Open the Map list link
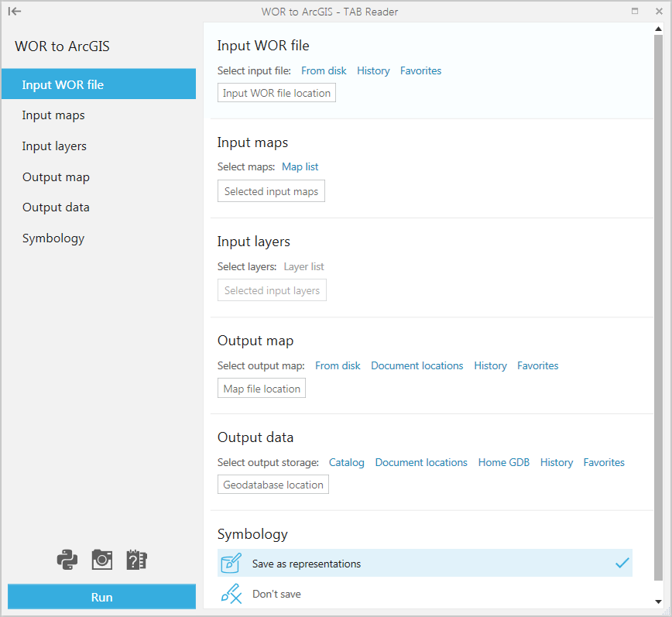The height and width of the screenshot is (617, 672). click(x=300, y=166)
